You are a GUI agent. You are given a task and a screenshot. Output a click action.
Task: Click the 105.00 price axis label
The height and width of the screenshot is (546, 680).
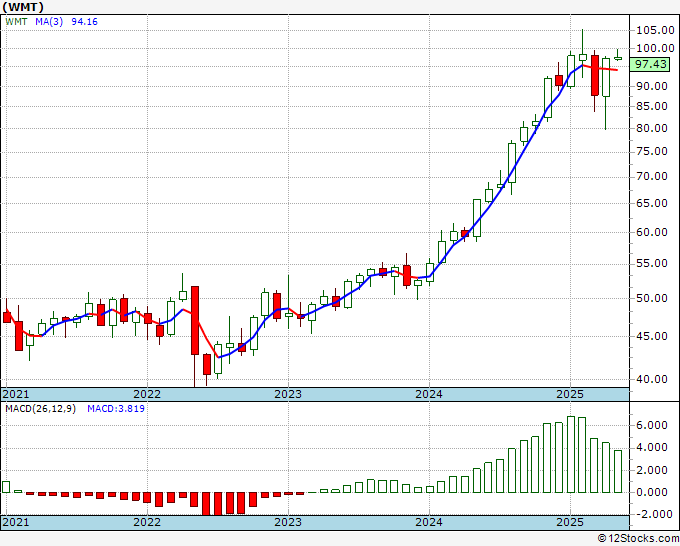tap(655, 30)
